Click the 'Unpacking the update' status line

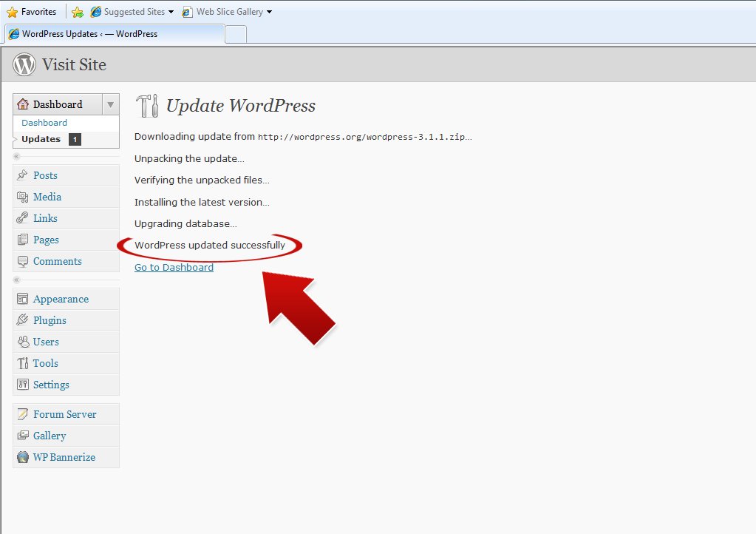[189, 159]
